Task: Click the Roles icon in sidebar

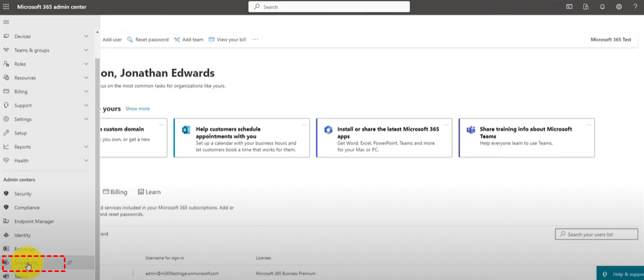Action: pyautogui.click(x=6, y=64)
